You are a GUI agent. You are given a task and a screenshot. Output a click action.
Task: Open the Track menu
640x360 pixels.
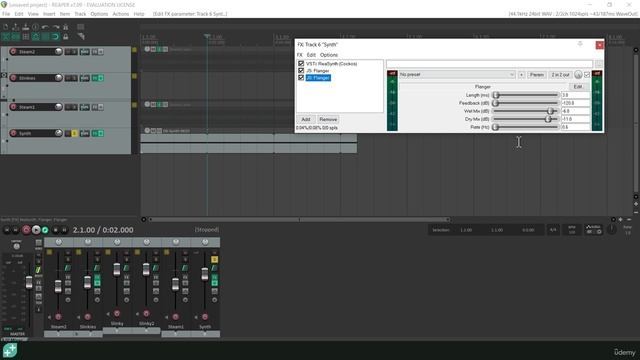[x=80, y=14]
